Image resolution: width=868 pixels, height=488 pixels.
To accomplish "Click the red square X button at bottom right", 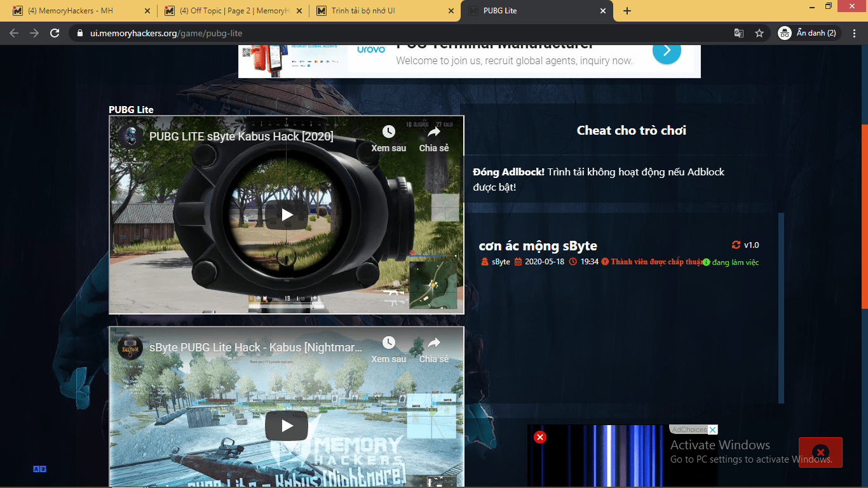I will point(820,452).
